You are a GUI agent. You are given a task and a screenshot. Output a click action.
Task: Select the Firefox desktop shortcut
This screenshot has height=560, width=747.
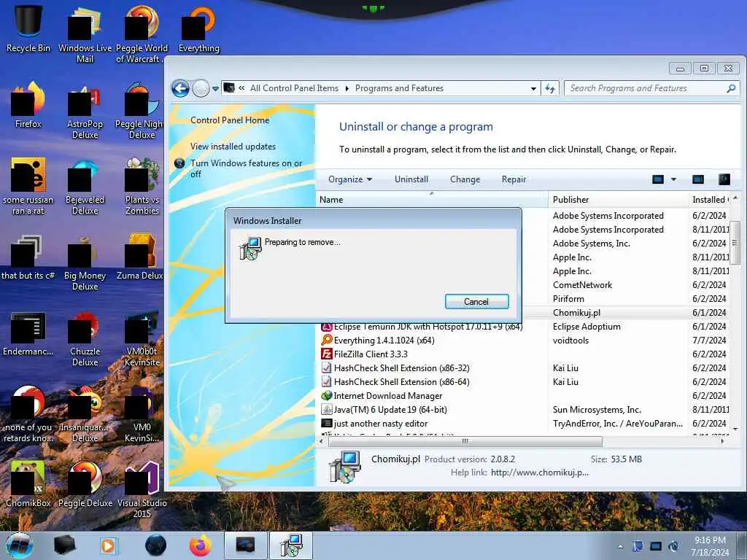28,105
